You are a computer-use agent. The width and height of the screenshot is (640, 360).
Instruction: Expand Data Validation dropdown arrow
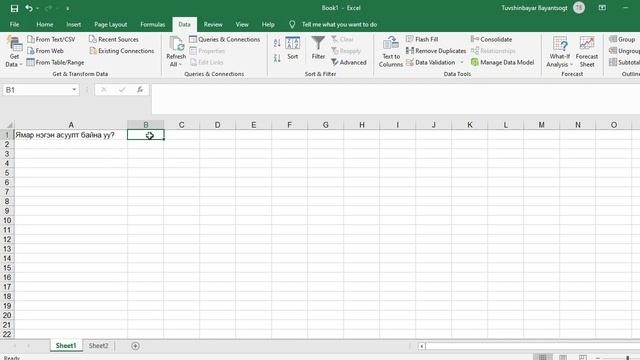click(462, 62)
